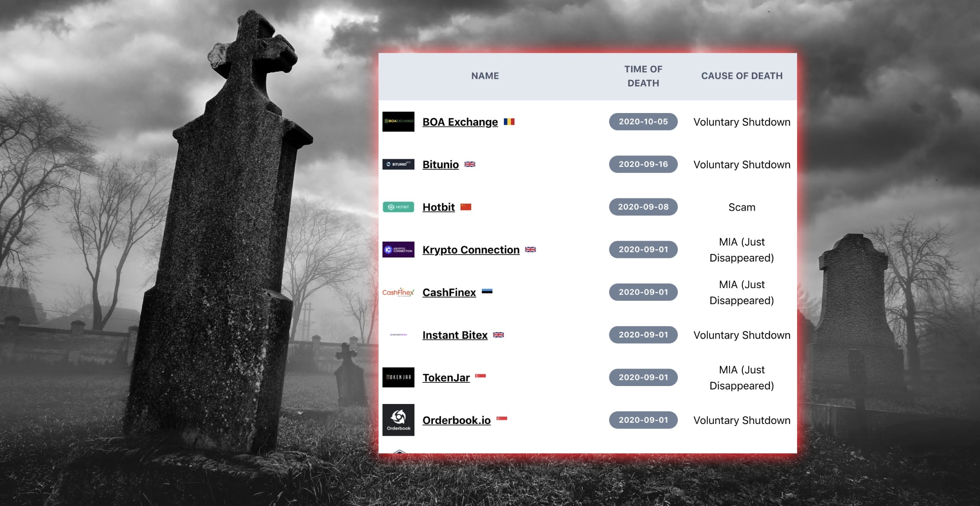The width and height of the screenshot is (980, 506).
Task: Sort by the TIME OF DEATH header
Action: click(643, 76)
